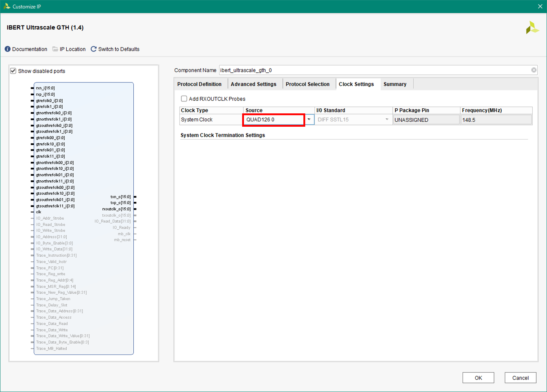The height and width of the screenshot is (392, 547).
Task: Click the IP Location link text
Action: click(72, 49)
